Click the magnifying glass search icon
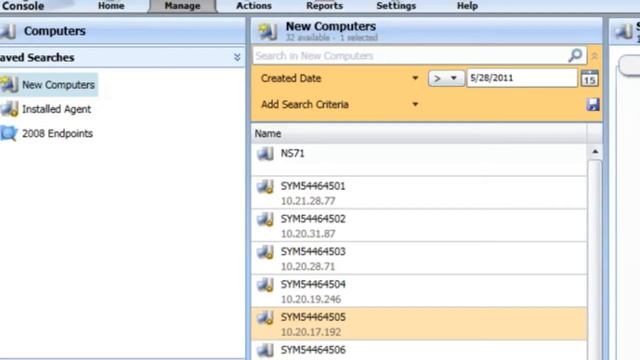This screenshot has height=360, width=640. [x=575, y=55]
